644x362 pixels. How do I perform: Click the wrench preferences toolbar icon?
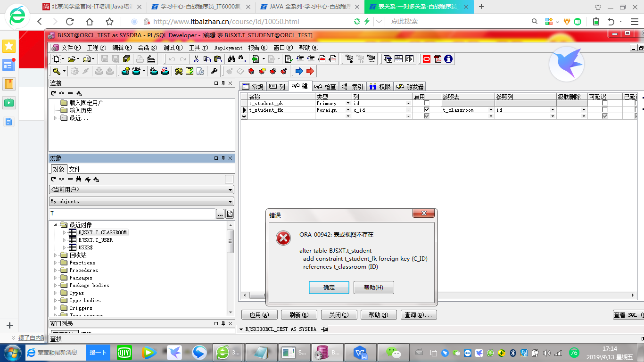(x=214, y=71)
